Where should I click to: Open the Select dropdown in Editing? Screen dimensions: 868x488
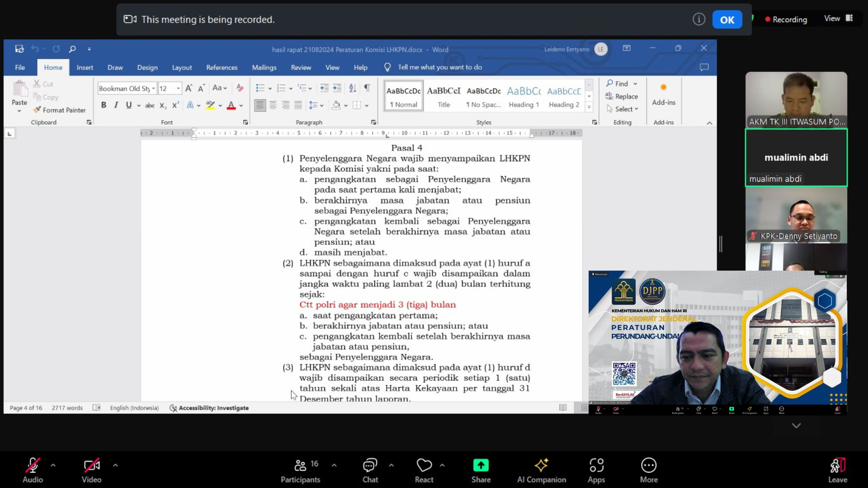coord(623,109)
